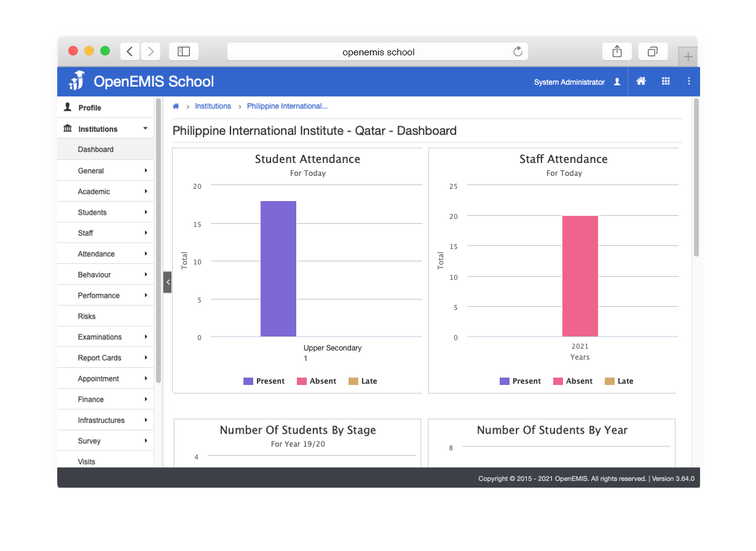Toggle Present series in Staff Attendance legend
Viewport: 756px width, 551px height.
[x=520, y=381]
